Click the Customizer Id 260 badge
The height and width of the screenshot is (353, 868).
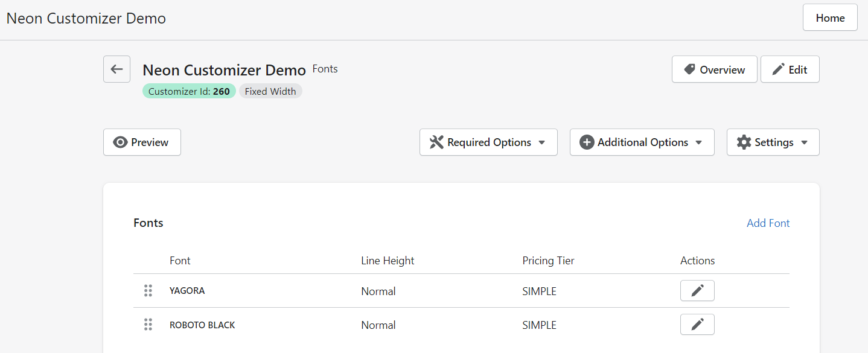[x=189, y=92]
